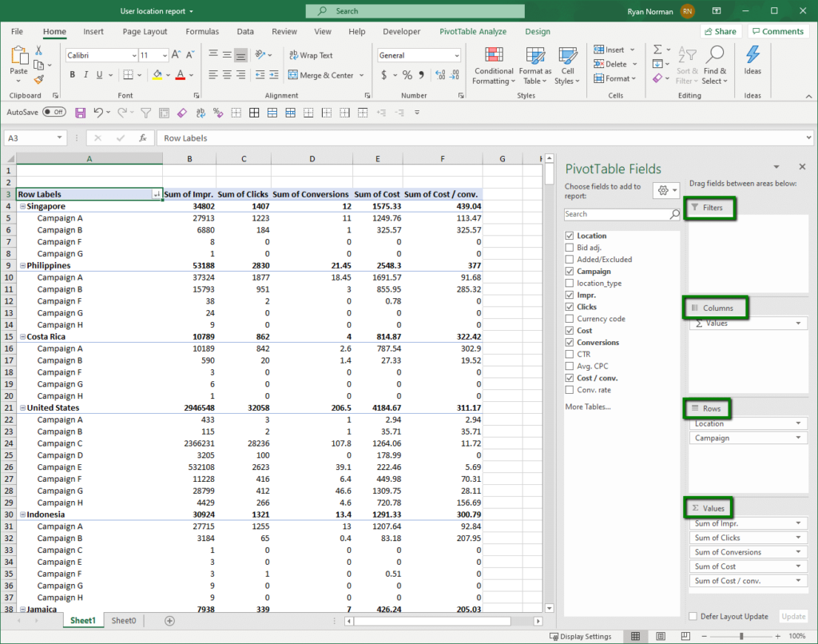Open the Formulas menu tab
This screenshot has width=818, height=644.
[202, 31]
